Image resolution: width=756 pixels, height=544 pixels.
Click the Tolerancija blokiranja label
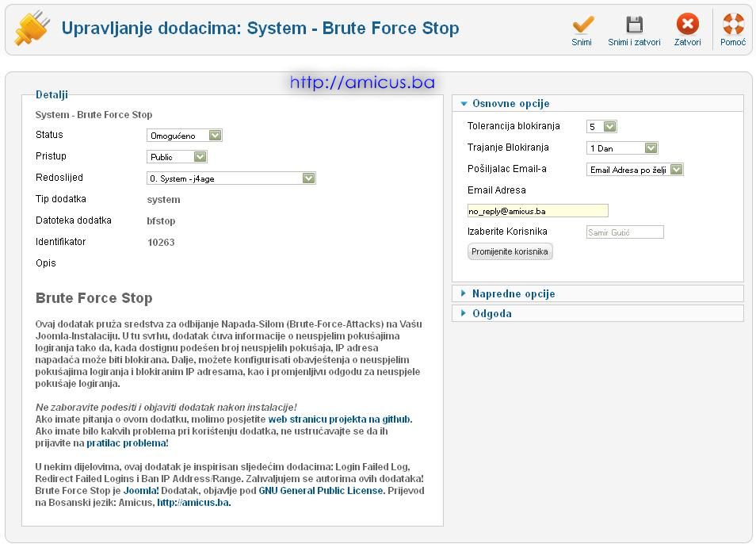(514, 126)
